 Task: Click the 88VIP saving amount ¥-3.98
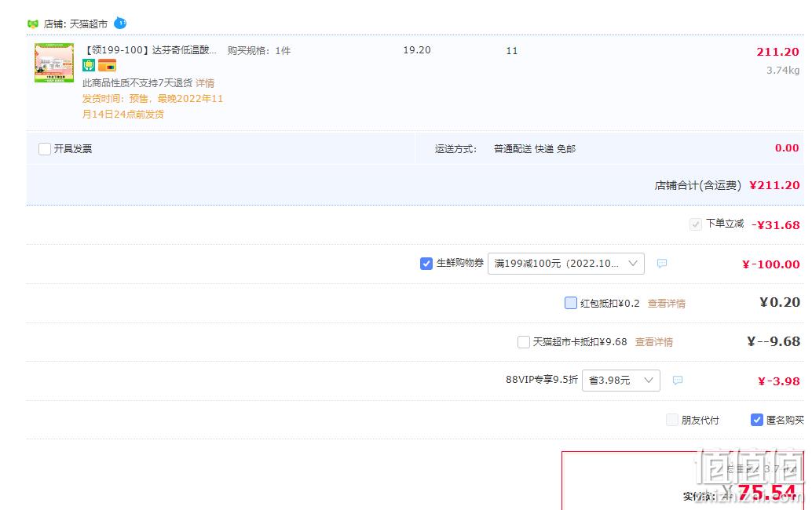pos(779,381)
